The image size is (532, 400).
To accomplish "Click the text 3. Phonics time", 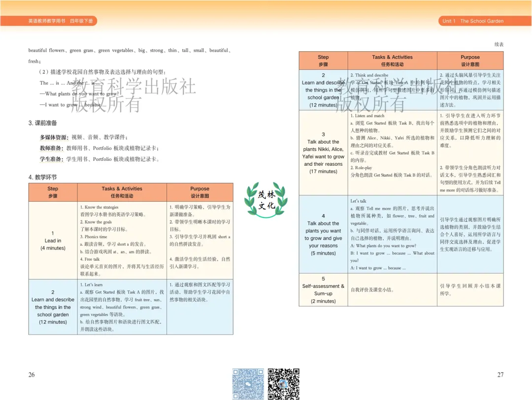I will pyautogui.click(x=94, y=237).
